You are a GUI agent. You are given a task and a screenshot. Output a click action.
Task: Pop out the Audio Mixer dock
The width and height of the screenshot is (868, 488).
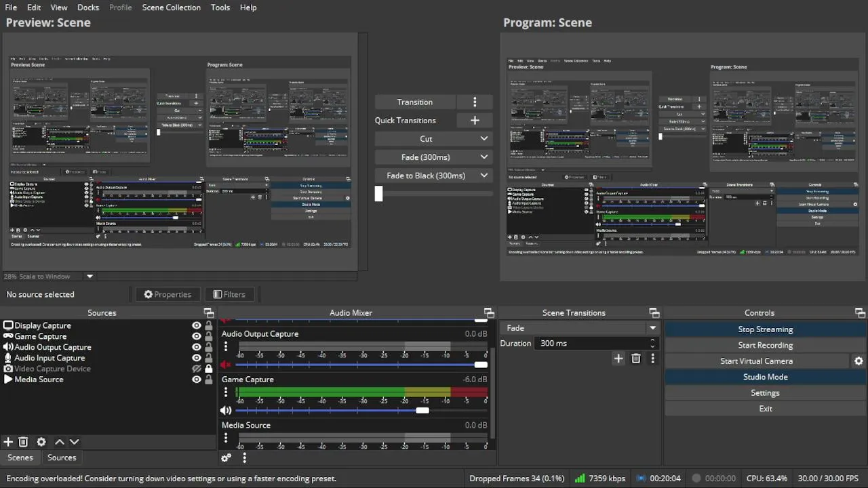(x=488, y=312)
